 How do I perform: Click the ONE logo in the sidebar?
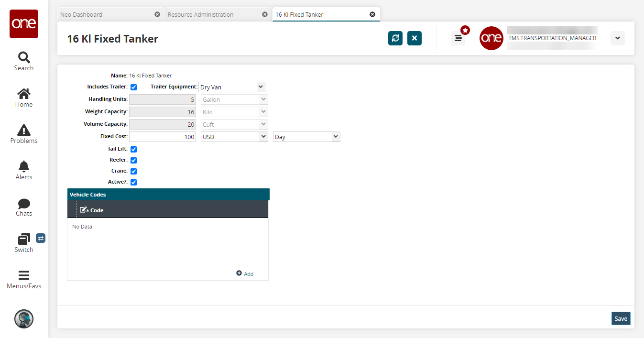[x=24, y=24]
